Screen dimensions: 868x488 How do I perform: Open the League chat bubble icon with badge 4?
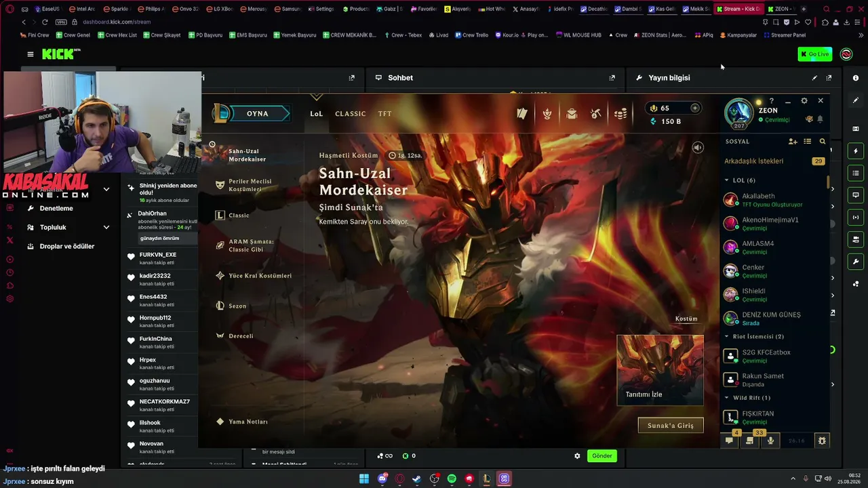tap(730, 441)
